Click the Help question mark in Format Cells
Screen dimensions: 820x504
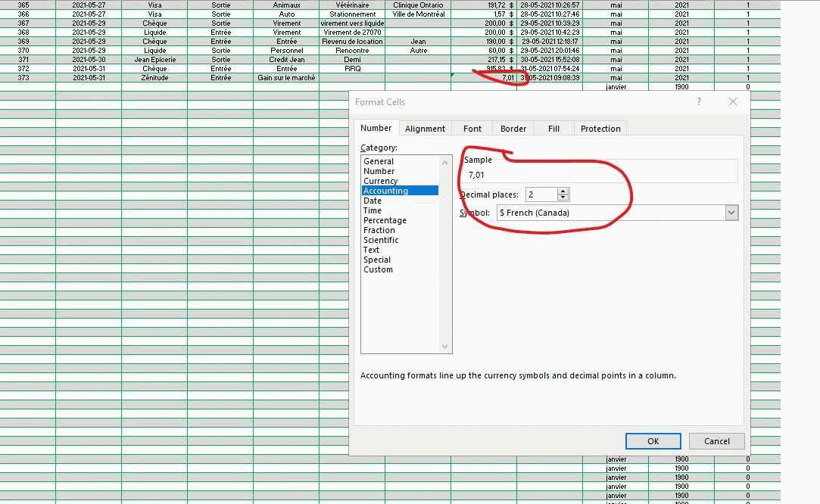pyautogui.click(x=698, y=102)
